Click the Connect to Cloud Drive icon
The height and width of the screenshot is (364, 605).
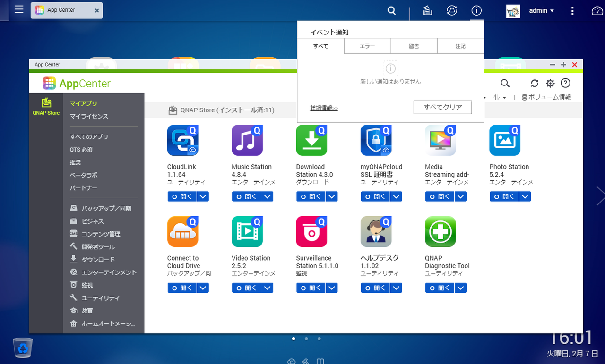click(x=183, y=232)
